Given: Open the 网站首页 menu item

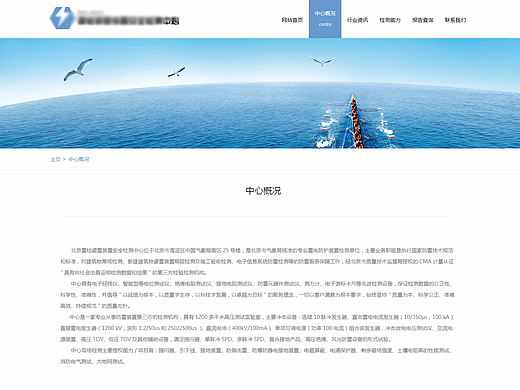Looking at the screenshot, I should click(292, 20).
